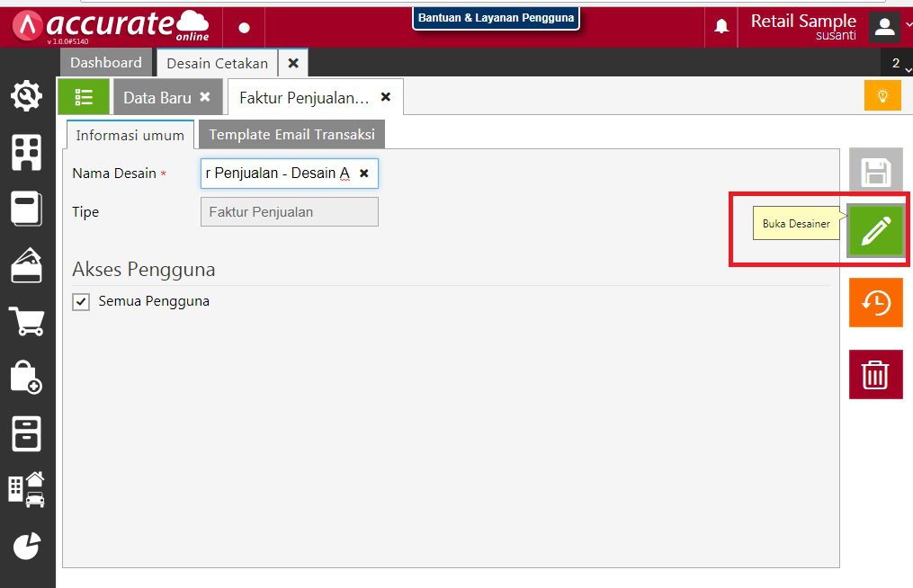This screenshot has height=588, width=913.
Task: Open the settings gear in the sidebar
Action: tap(27, 95)
